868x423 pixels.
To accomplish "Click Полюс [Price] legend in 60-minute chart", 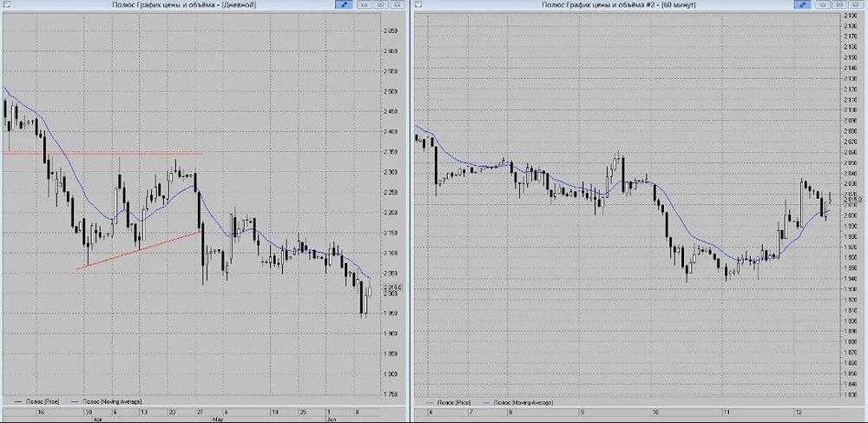I will tap(448, 402).
